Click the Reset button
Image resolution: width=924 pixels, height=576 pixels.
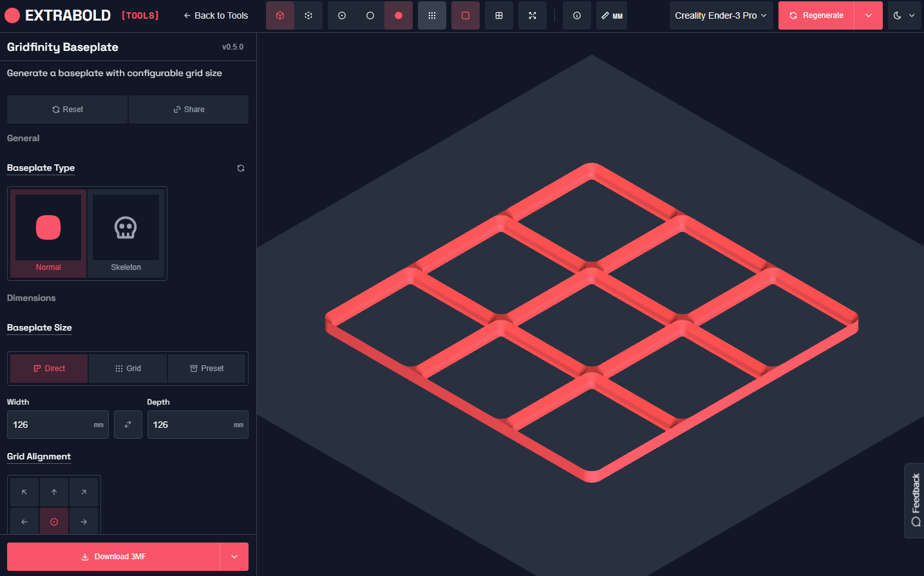pos(67,109)
